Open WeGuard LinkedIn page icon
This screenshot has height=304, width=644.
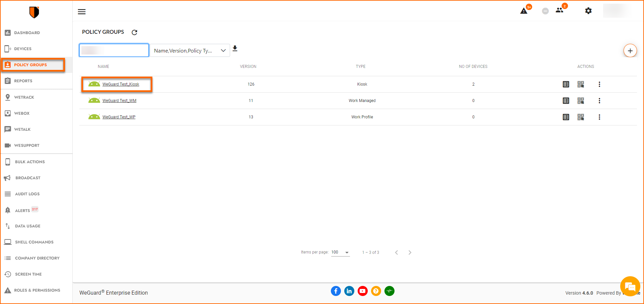(x=349, y=291)
